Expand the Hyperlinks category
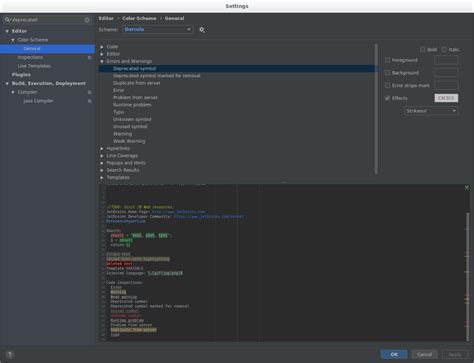Image resolution: width=474 pixels, height=363 pixels. coord(102,148)
